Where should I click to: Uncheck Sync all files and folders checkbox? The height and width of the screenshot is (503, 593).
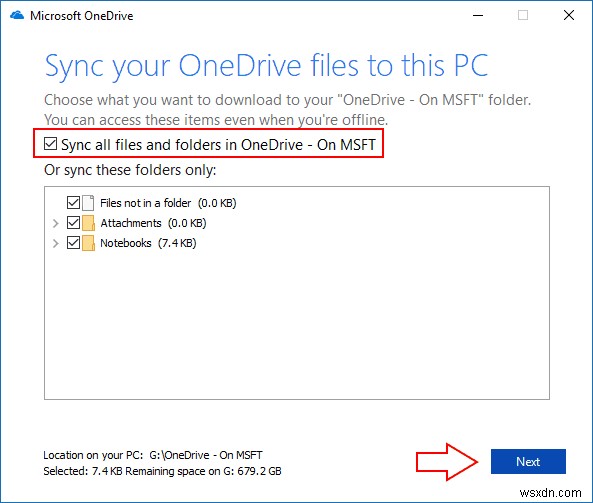click(x=50, y=144)
